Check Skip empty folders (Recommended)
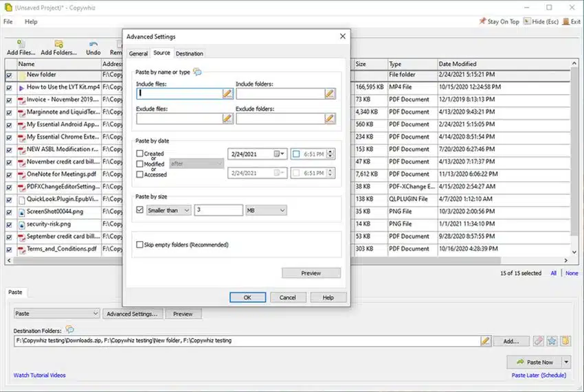The width and height of the screenshot is (584, 392). (x=139, y=244)
